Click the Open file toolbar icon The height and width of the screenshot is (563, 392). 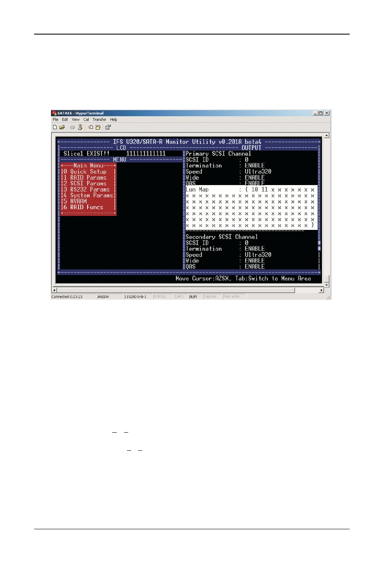[62, 127]
